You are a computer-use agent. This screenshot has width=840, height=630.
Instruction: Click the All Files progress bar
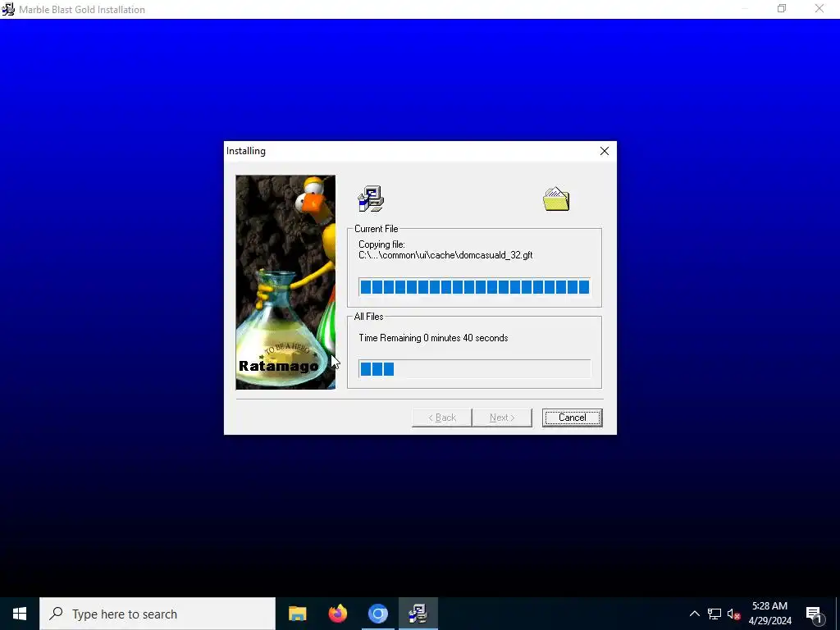tap(475, 368)
